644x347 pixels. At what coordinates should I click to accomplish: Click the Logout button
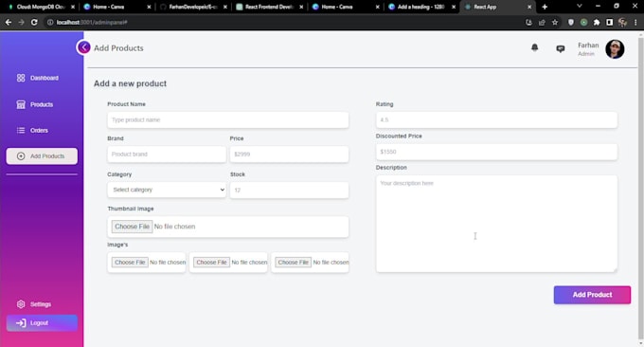click(42, 323)
